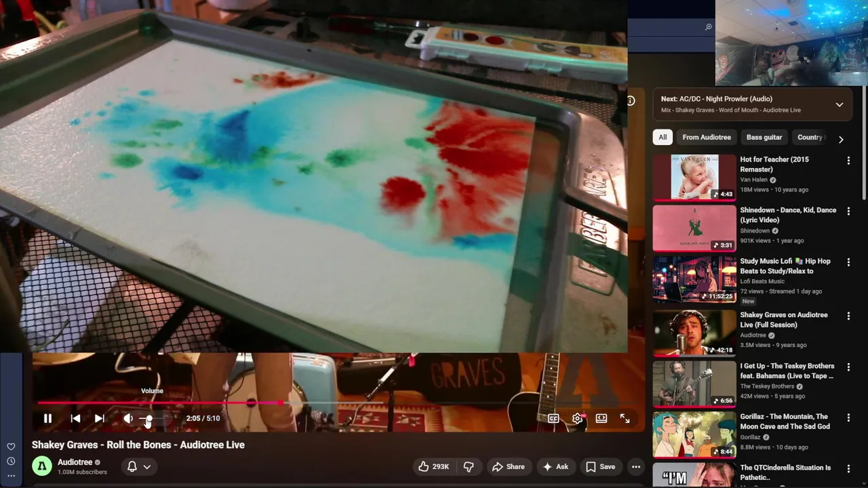The image size is (868, 488).
Task: Open options for Hot for Teacher video
Action: [848, 161]
